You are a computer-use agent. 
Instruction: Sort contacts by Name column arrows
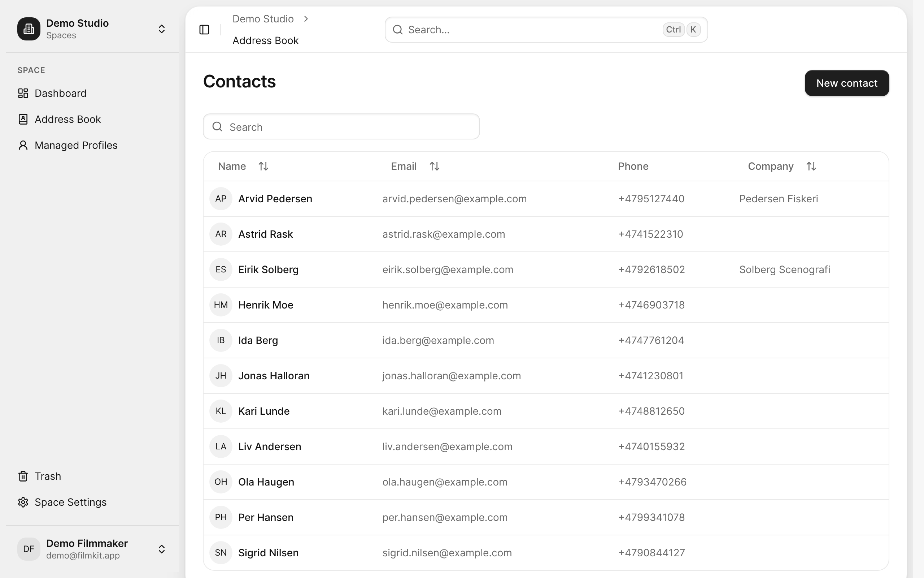pos(263,166)
